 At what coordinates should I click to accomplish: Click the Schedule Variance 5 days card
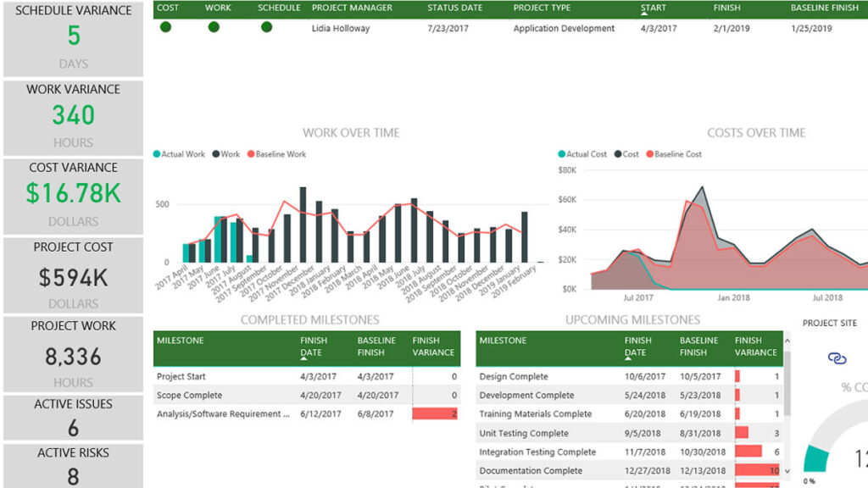[73, 37]
